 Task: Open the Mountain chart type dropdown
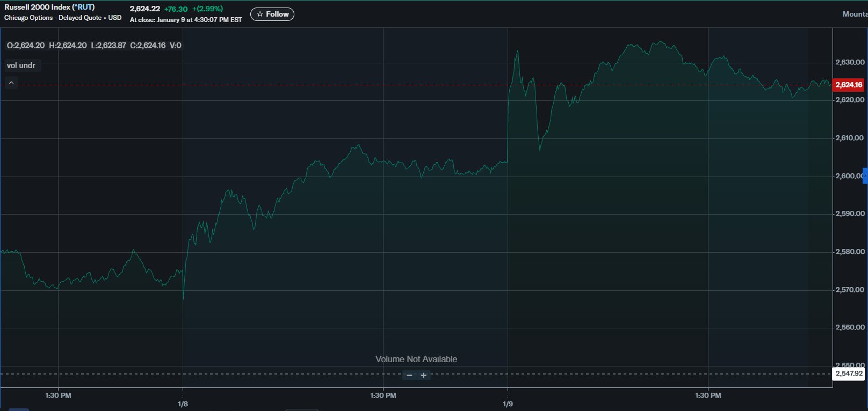click(x=855, y=14)
